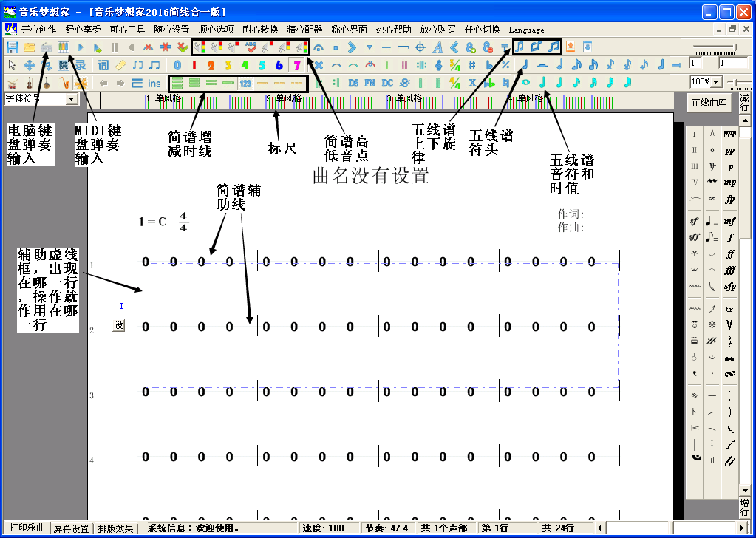Click the ABC check spelling icon
The height and width of the screenshot is (538, 756).
tap(251, 47)
